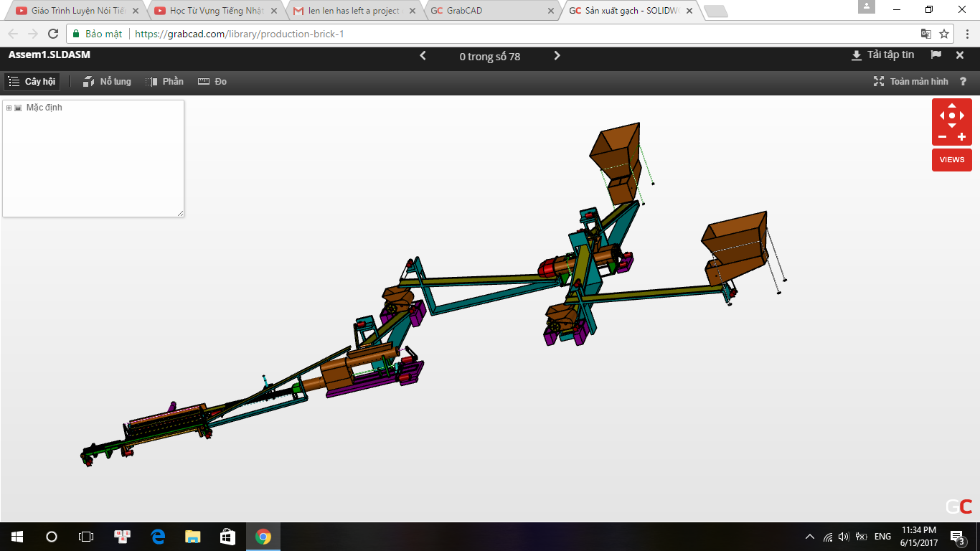Open the viewer help question mark
980x551 pixels.
(x=963, y=82)
